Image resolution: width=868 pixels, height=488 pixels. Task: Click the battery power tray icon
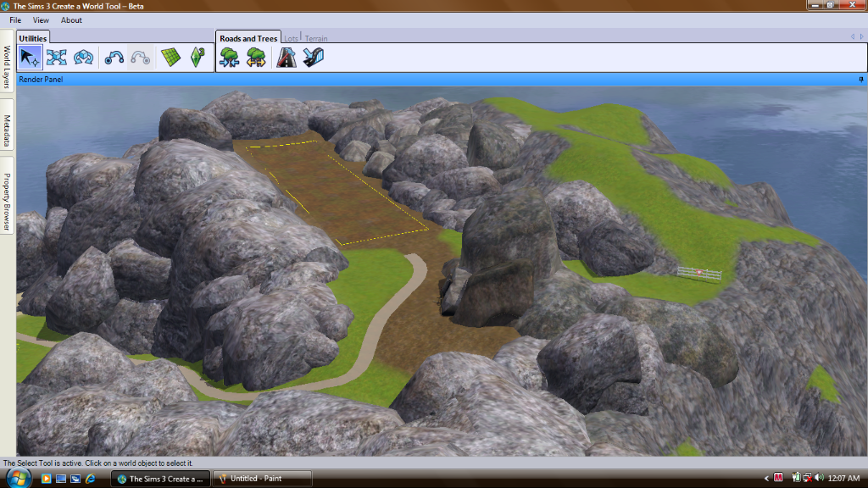(796, 478)
